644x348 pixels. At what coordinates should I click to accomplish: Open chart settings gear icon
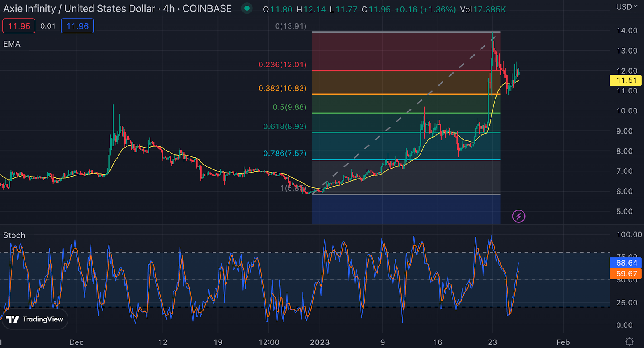pyautogui.click(x=630, y=342)
